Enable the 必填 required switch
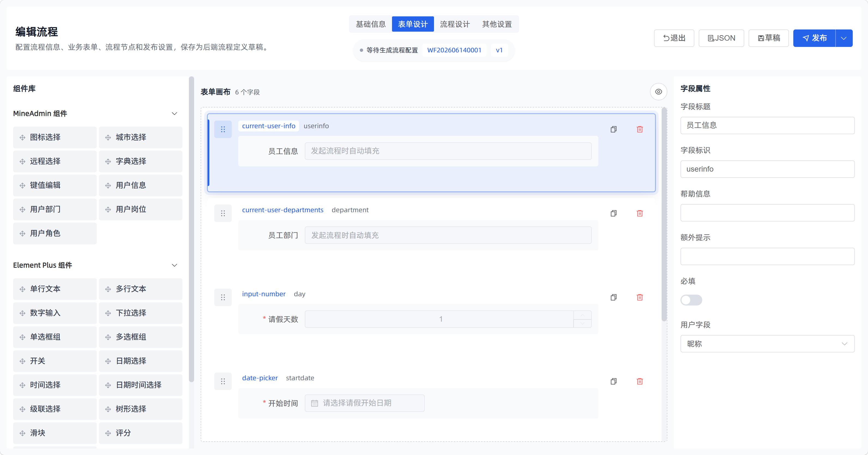The height and width of the screenshot is (455, 868). coord(691,300)
